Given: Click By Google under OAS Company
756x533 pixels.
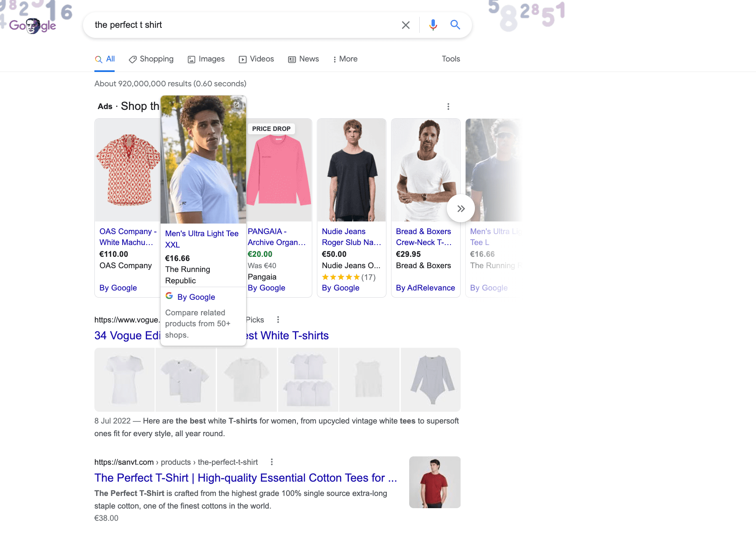Looking at the screenshot, I should pos(118,288).
